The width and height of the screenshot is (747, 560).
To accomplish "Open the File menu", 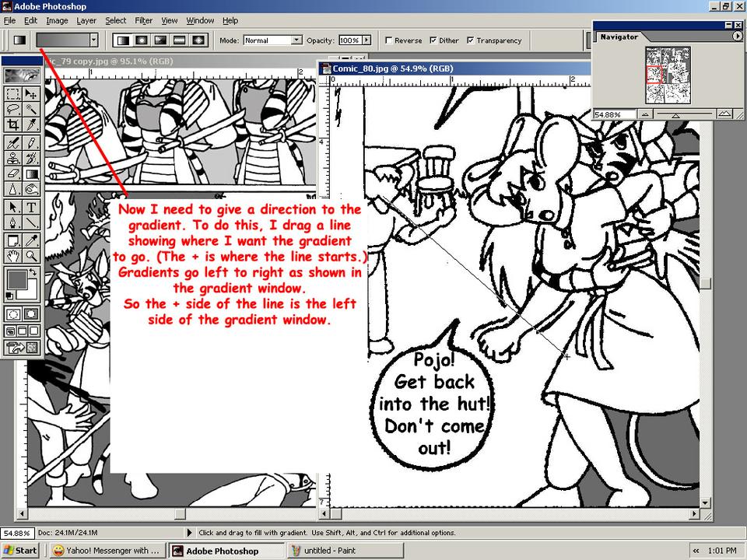I will (x=9, y=20).
